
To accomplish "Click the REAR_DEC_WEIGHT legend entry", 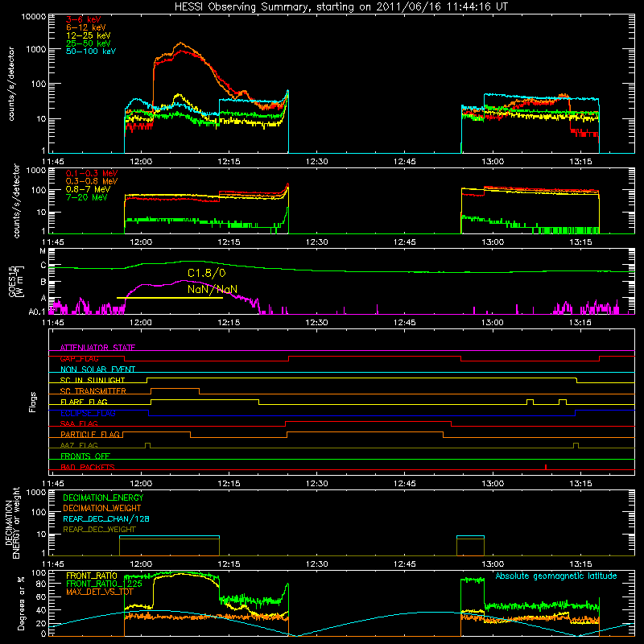I will coord(99,530).
